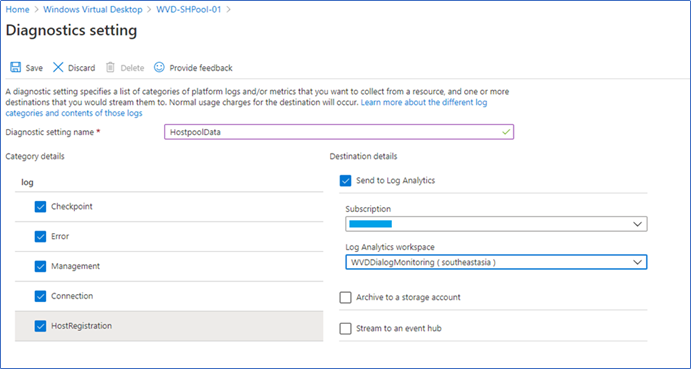Click the Discard X icon
The height and width of the screenshot is (369, 691).
[x=58, y=67]
